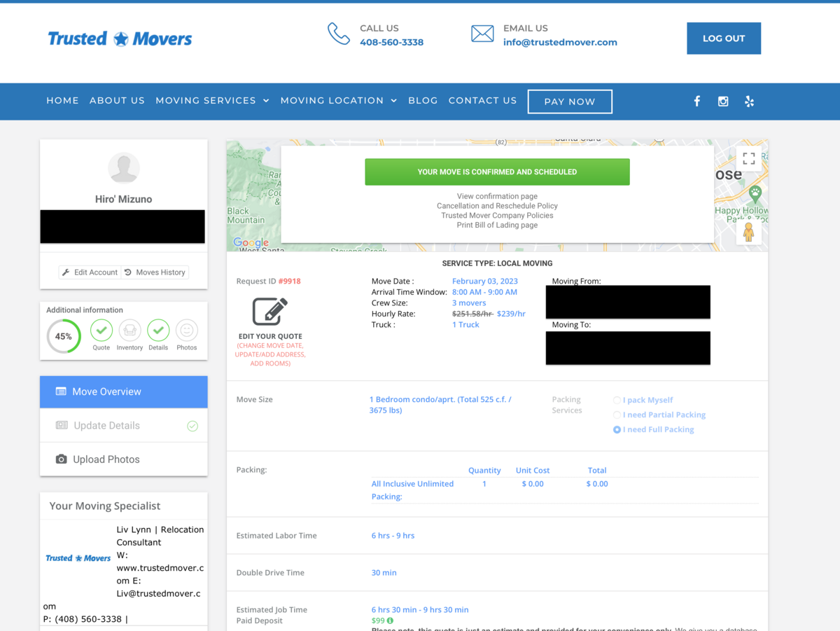
Task: Open the Cancellation and Reschedule Policy link
Action: [497, 206]
